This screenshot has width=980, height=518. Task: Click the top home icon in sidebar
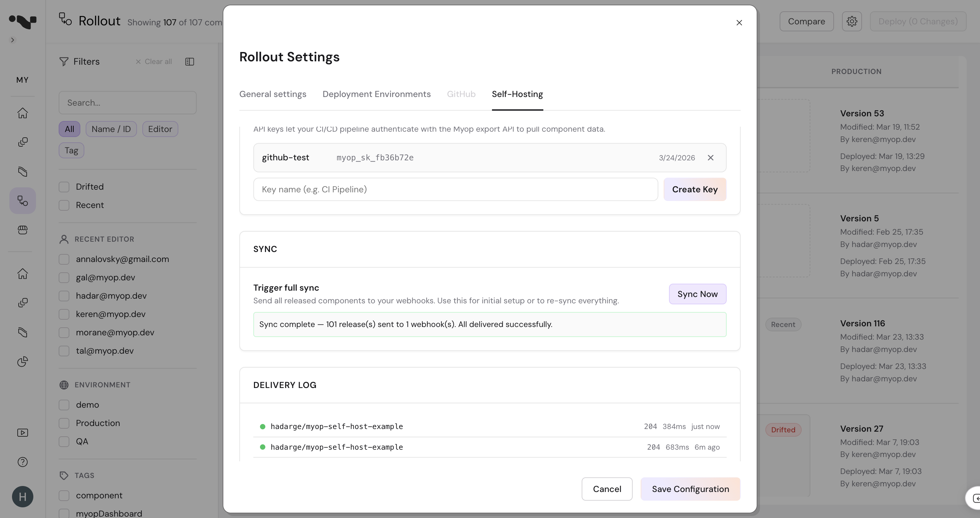coord(22,113)
